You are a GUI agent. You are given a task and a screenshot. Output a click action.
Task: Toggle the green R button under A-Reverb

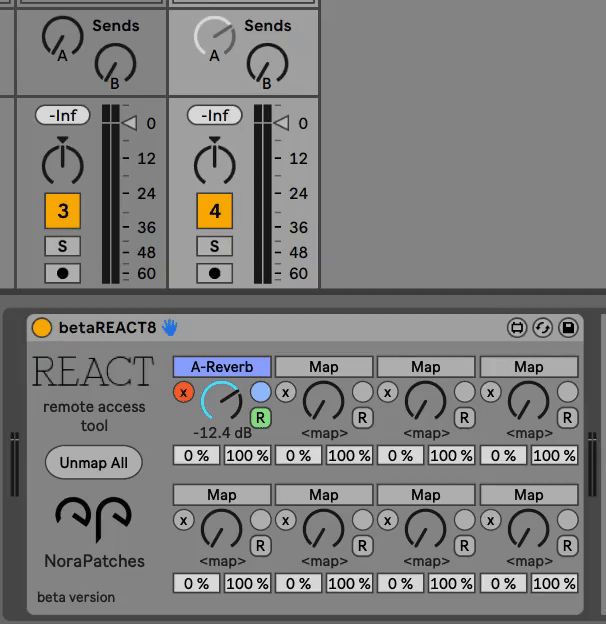[260, 417]
